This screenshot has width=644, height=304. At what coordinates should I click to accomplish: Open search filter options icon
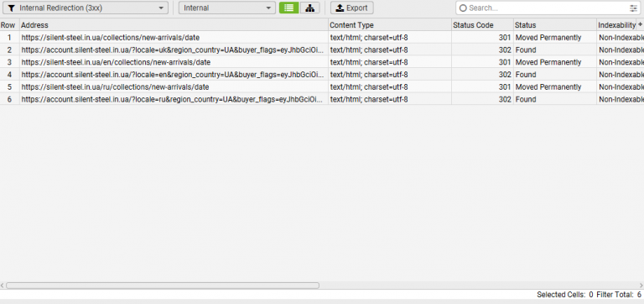point(633,8)
